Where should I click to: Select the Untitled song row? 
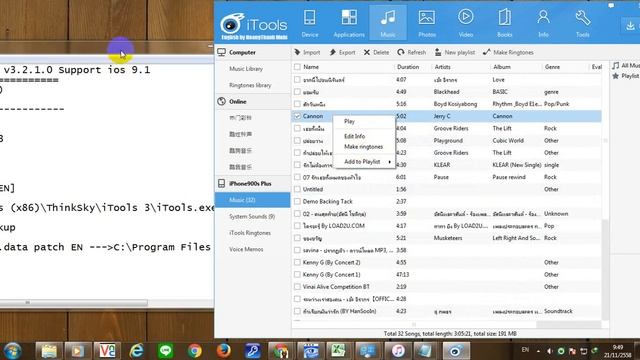coord(447,189)
